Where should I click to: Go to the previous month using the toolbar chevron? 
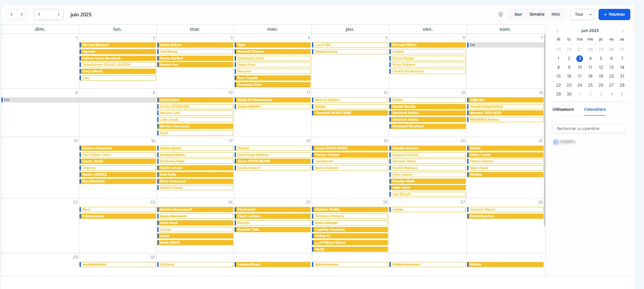click(x=12, y=14)
